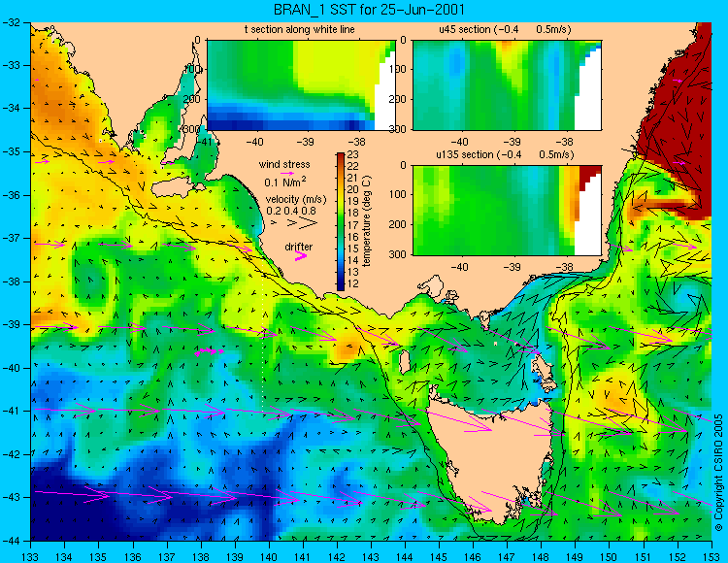Click the '140' longitude label on bottom axis

coord(268,555)
